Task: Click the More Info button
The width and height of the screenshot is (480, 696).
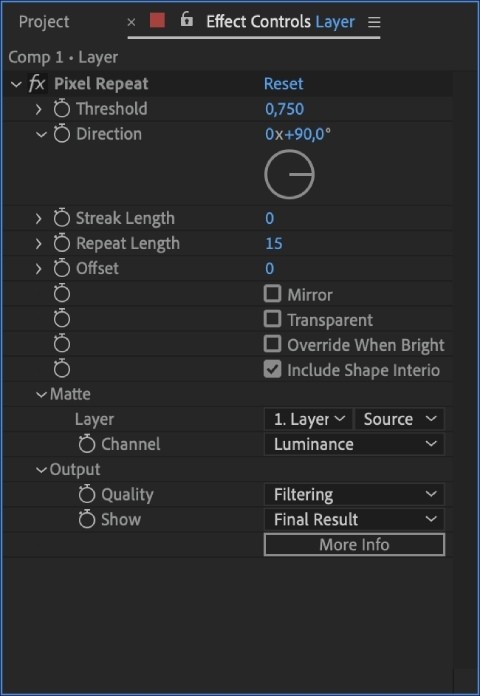Action: click(354, 544)
